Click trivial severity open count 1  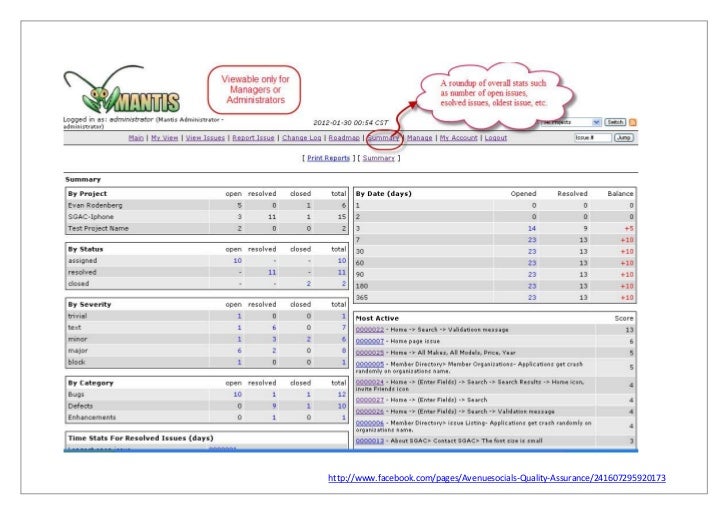240,316
